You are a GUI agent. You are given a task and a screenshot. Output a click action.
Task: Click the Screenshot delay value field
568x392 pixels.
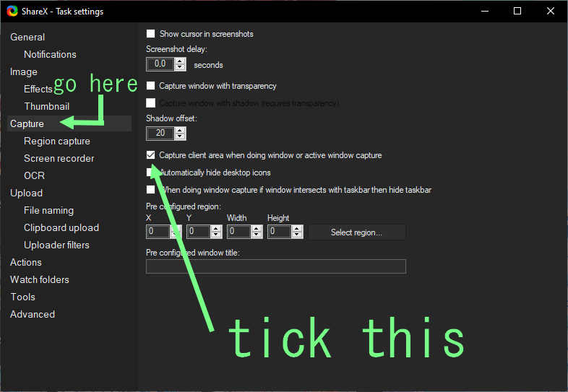pyautogui.click(x=160, y=64)
